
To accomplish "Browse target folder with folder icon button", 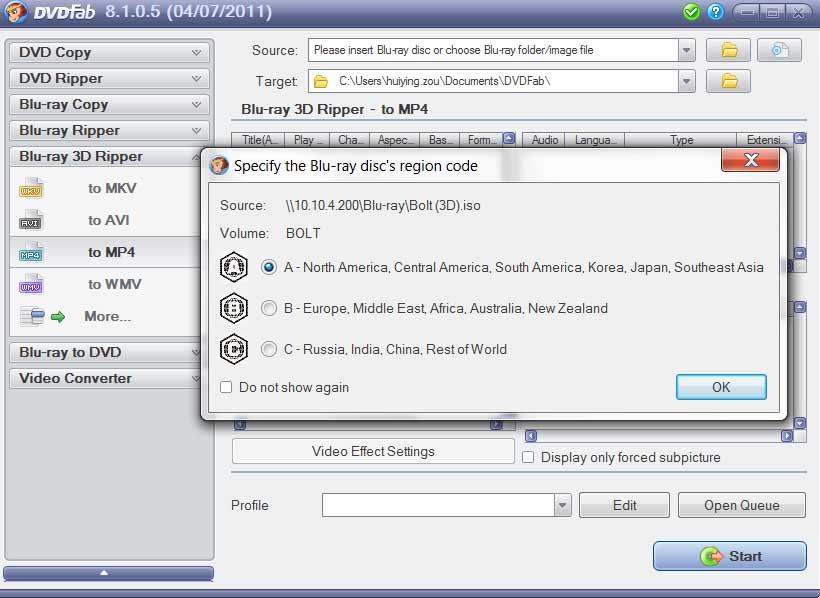I will point(728,82).
